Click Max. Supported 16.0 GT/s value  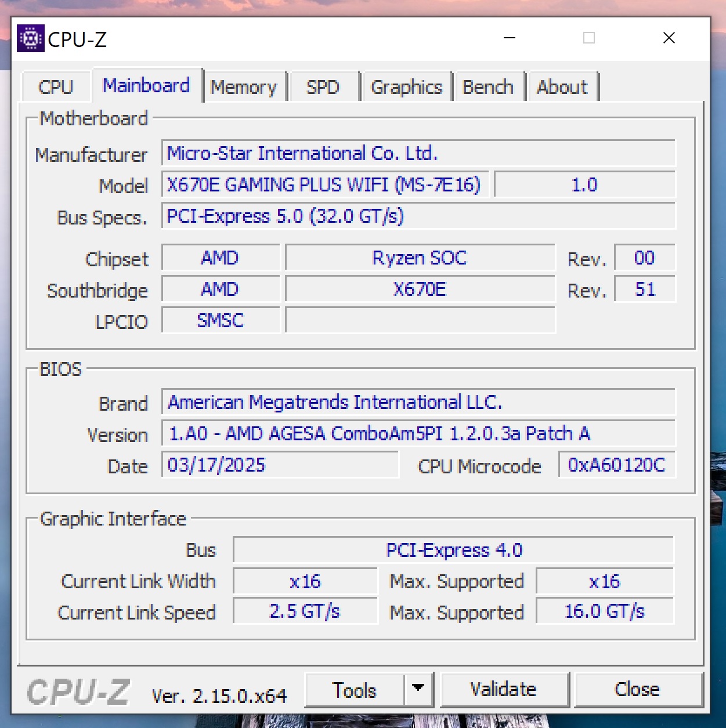tap(605, 611)
